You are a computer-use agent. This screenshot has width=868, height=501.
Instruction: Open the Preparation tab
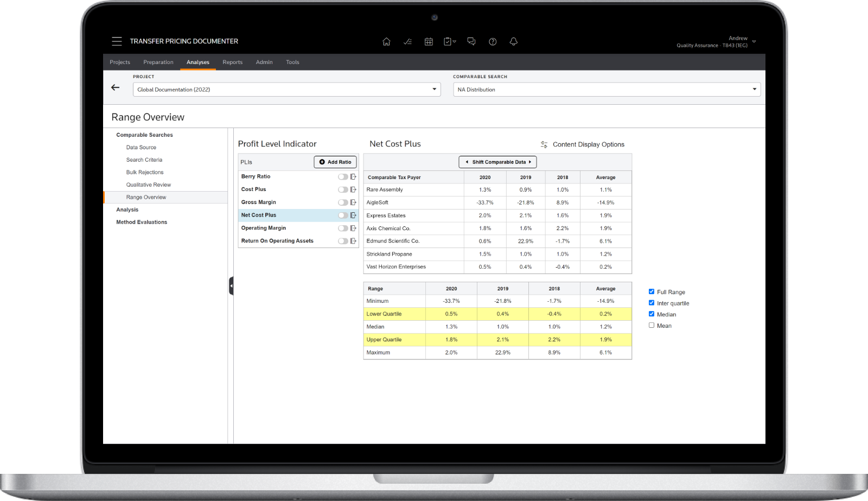click(x=158, y=62)
